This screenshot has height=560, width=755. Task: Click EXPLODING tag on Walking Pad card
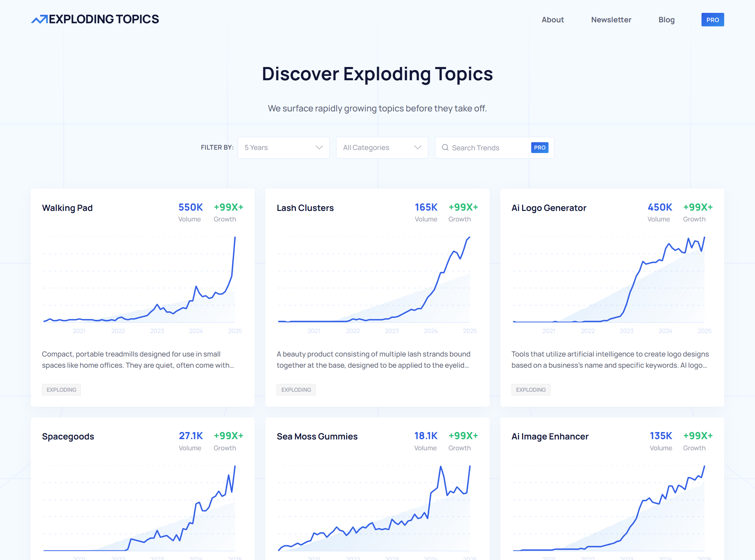[61, 389]
